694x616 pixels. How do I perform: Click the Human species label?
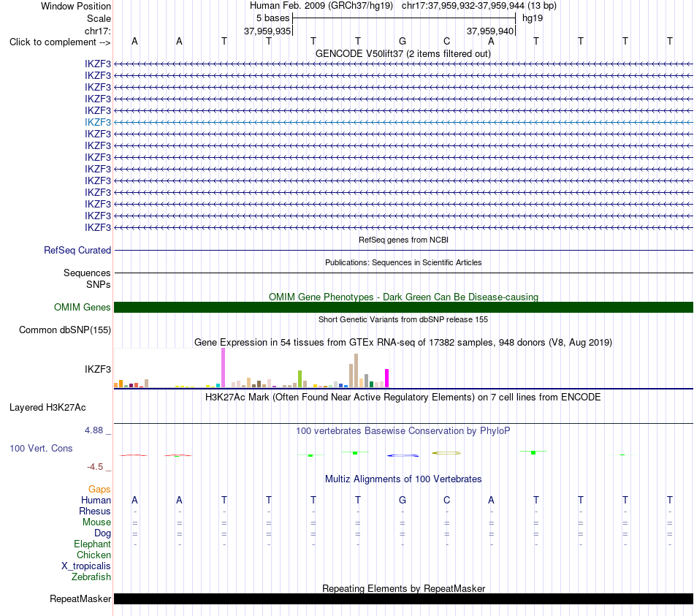click(x=96, y=501)
